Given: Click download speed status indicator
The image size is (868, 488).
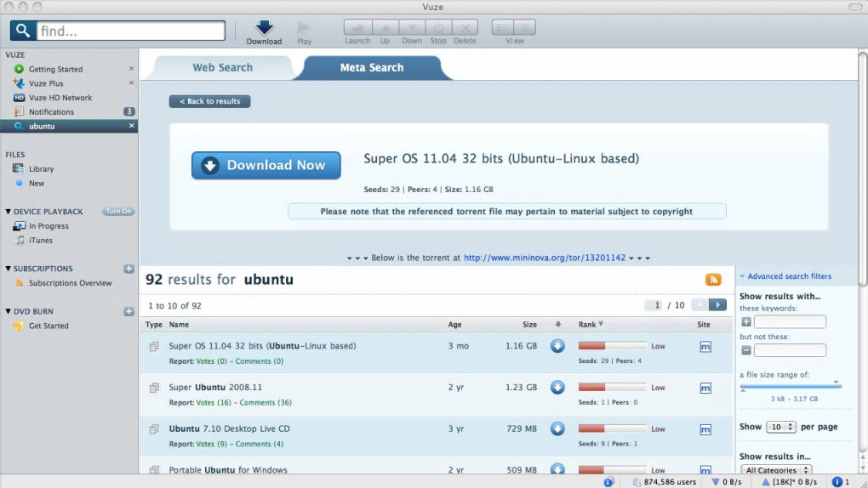Looking at the screenshot, I should pyautogui.click(x=726, y=482).
